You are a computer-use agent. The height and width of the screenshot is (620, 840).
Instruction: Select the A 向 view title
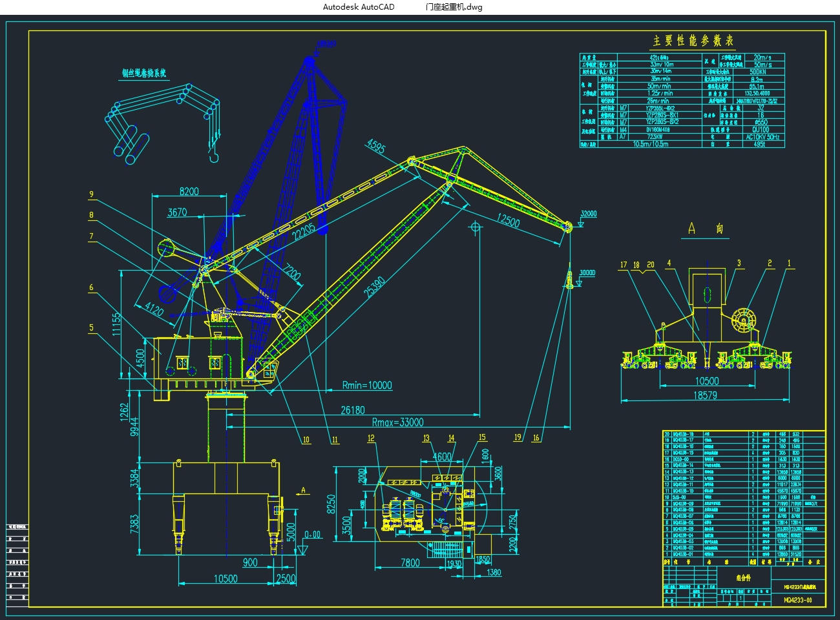pyautogui.click(x=705, y=229)
